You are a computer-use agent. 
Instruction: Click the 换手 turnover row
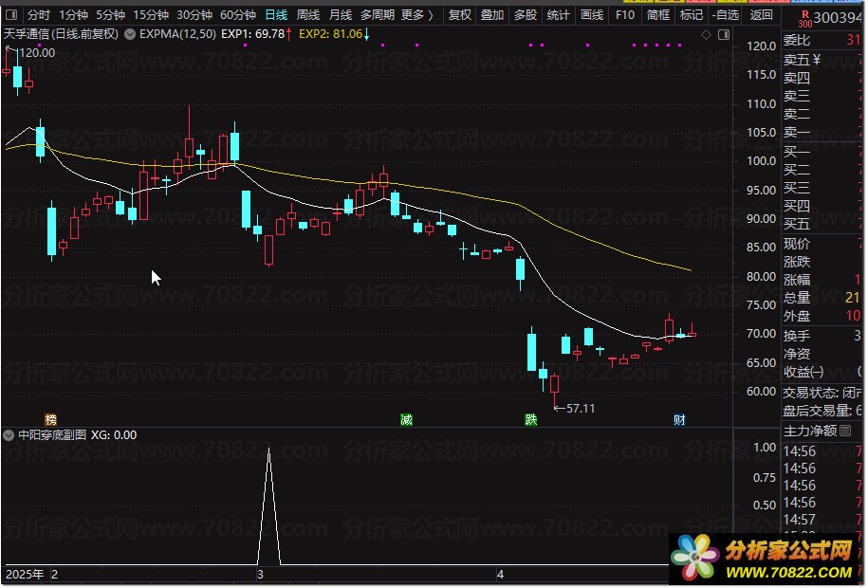pyautogui.click(x=822, y=335)
